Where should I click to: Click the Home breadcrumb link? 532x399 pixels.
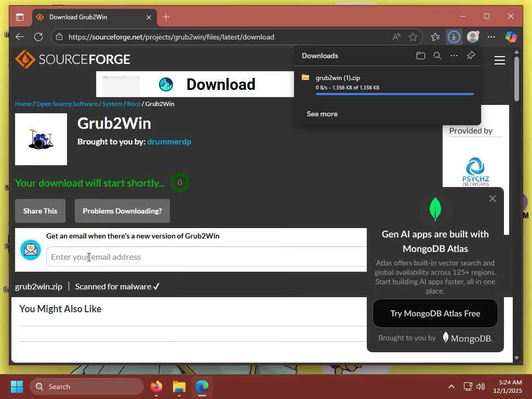point(23,104)
